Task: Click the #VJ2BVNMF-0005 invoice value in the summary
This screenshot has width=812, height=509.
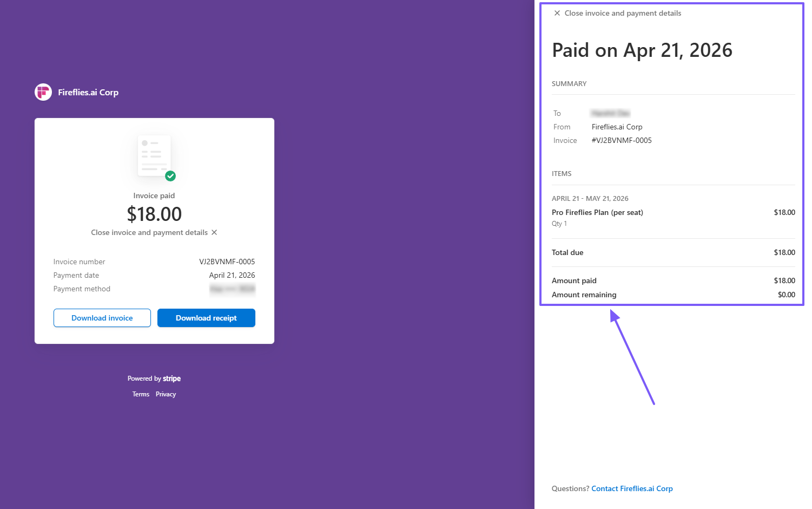Action: point(622,140)
